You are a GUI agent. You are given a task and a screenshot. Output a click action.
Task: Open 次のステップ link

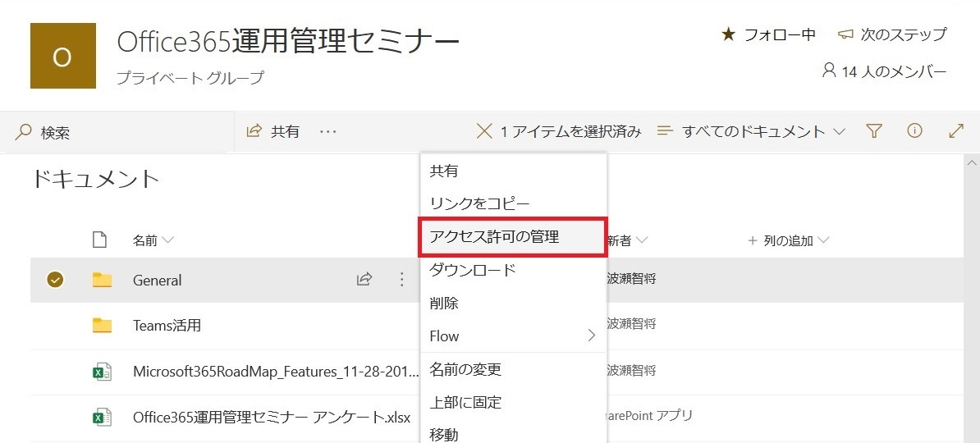tap(892, 34)
